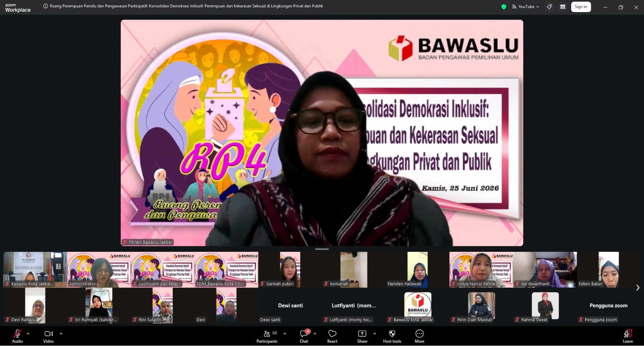Click the thumbnail strip resize handle
This screenshot has width=644, height=346.
tap(322, 249)
